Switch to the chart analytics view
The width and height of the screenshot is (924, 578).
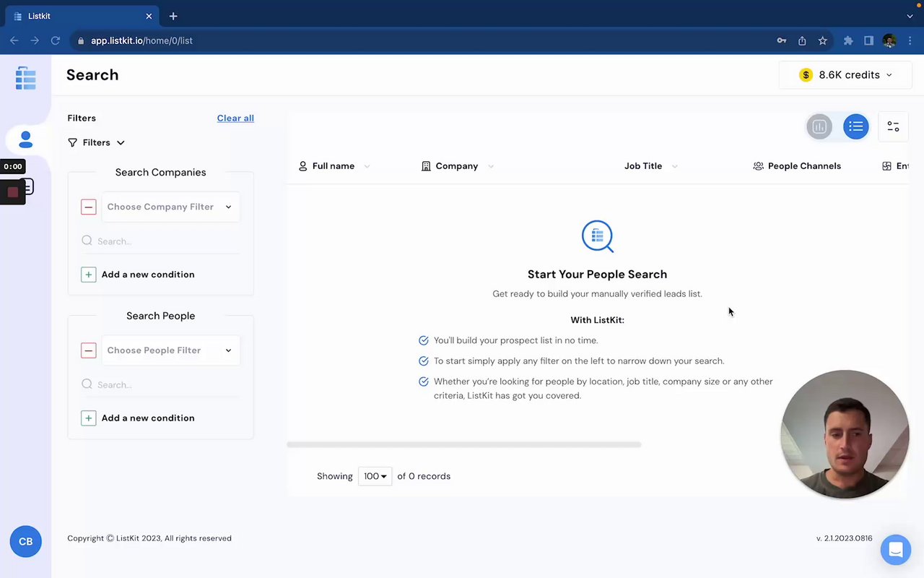(819, 126)
